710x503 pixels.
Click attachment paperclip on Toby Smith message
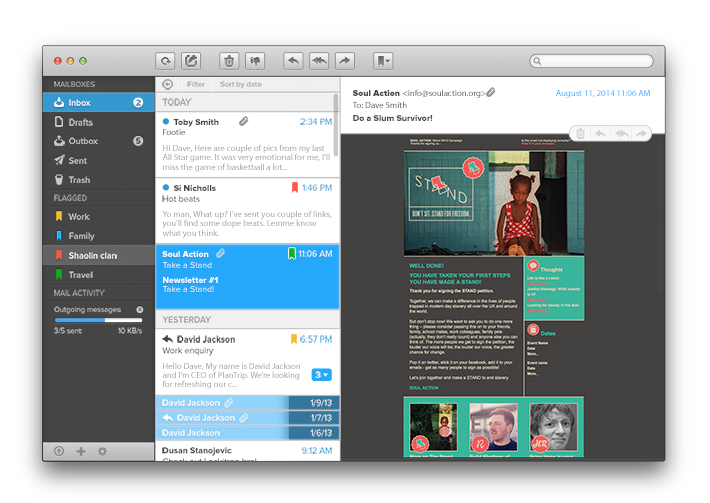[x=244, y=121]
